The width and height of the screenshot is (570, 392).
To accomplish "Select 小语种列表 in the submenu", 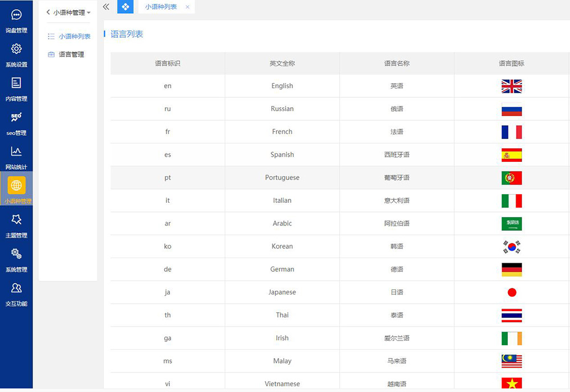I will click(x=74, y=36).
